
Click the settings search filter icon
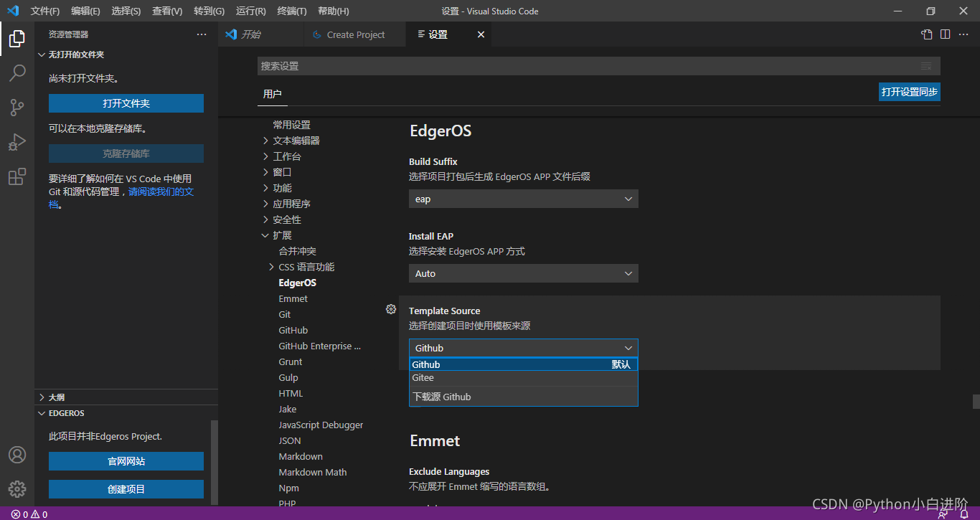(926, 66)
